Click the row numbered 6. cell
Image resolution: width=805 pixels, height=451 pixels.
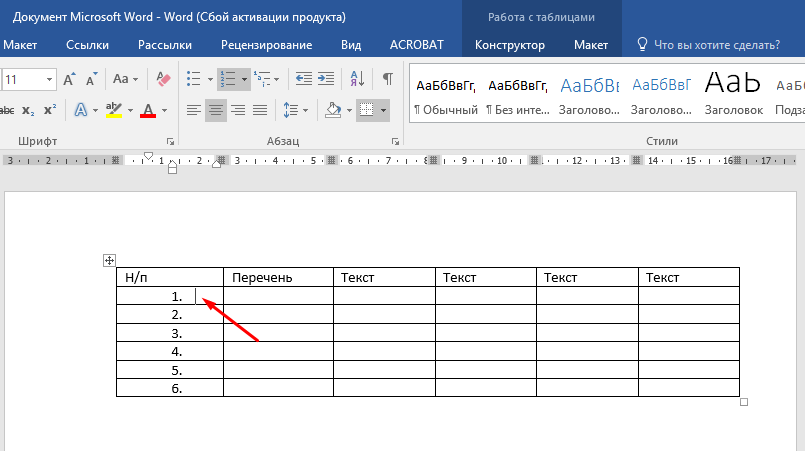click(x=170, y=388)
